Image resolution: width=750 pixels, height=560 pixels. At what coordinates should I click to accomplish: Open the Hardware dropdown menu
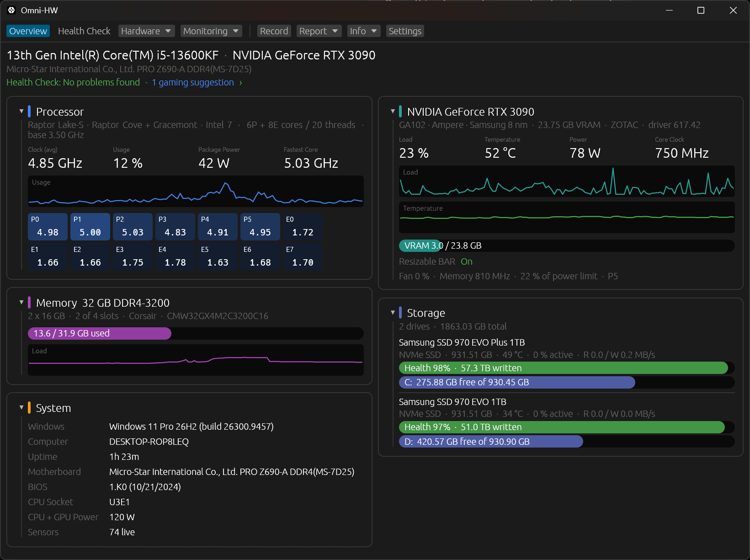146,31
